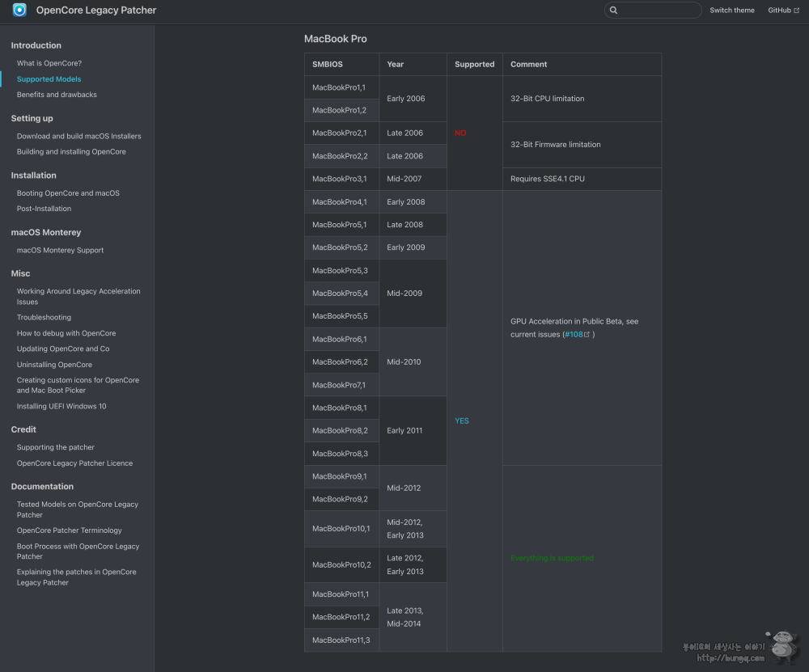
Task: Open issue #108 link in Comment column
Action: [x=576, y=334]
